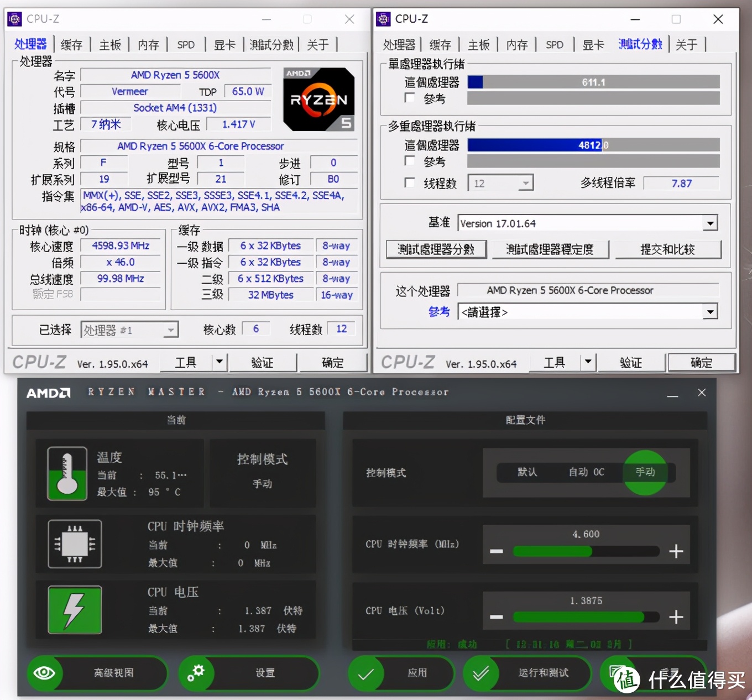Click the CPU chip clock frequency icon

pyautogui.click(x=75, y=544)
